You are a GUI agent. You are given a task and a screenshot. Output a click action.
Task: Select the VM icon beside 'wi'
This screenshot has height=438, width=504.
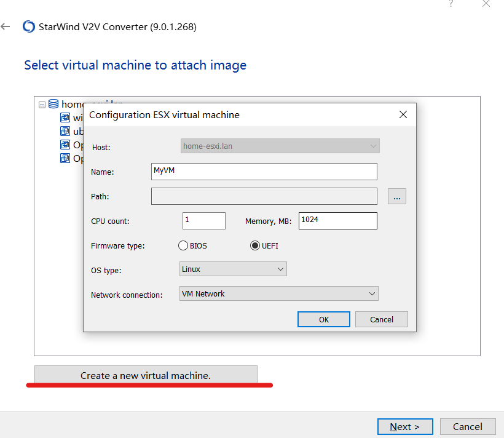click(65, 117)
